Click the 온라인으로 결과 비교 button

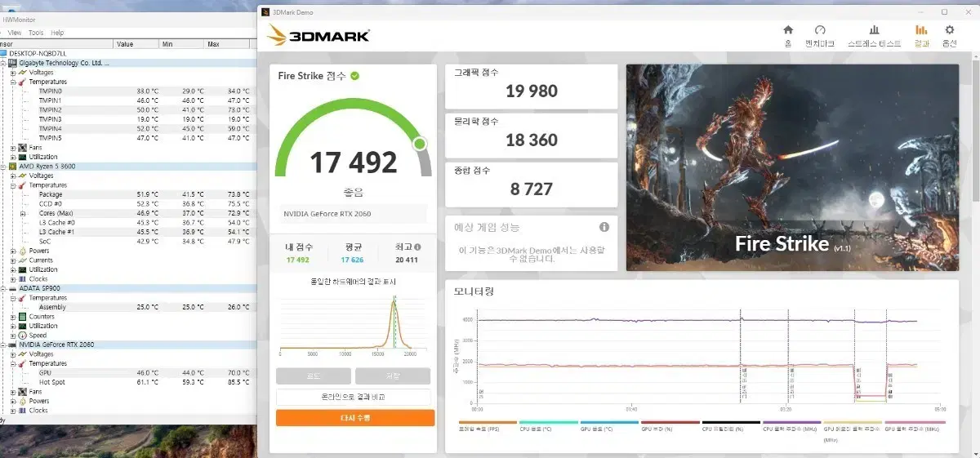(x=353, y=397)
